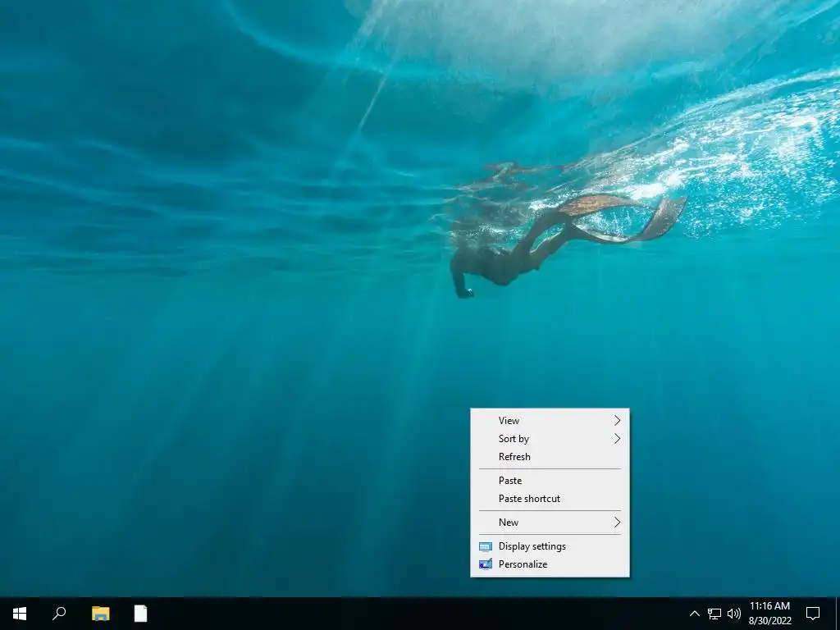Click the Show desktop sliver button
This screenshot has width=840, height=630.
(x=838, y=614)
